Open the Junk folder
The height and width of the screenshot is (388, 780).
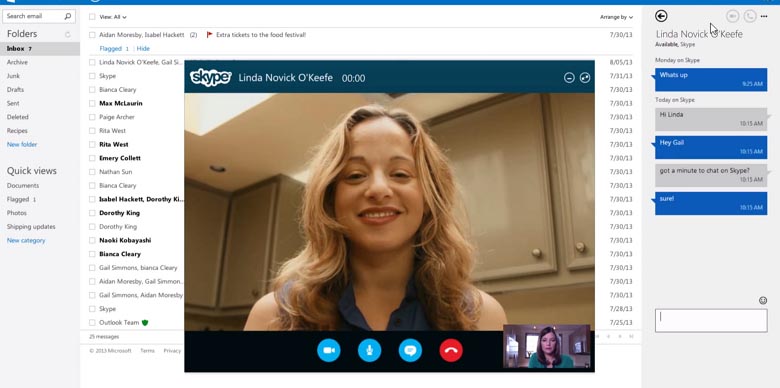pos(13,76)
